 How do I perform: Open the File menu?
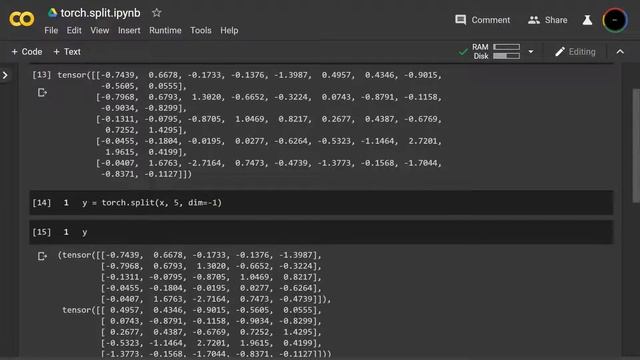click(51, 31)
